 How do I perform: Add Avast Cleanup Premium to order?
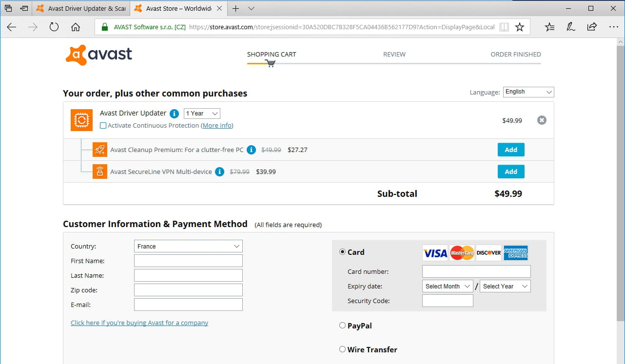tap(511, 150)
